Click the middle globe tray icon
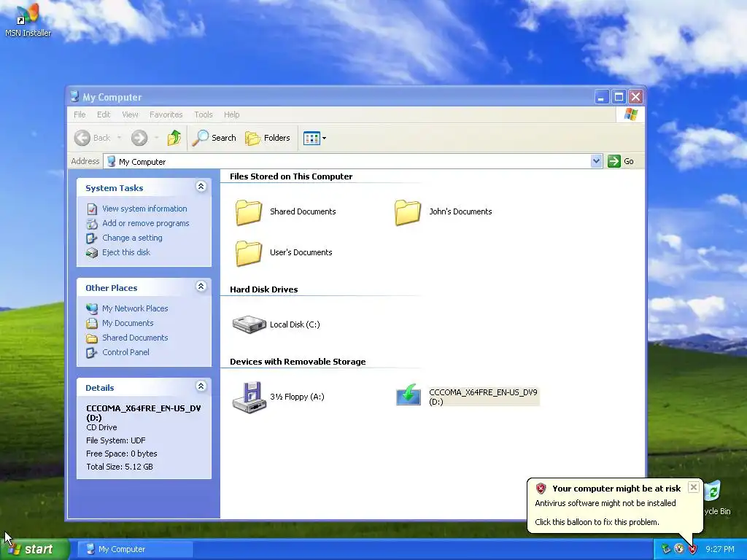Viewport: 747px width, 560px height. (x=679, y=549)
